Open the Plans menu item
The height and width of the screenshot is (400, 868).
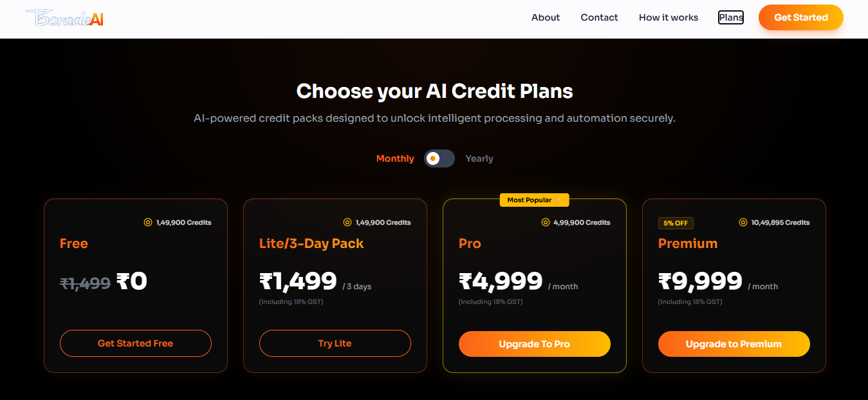pos(730,17)
